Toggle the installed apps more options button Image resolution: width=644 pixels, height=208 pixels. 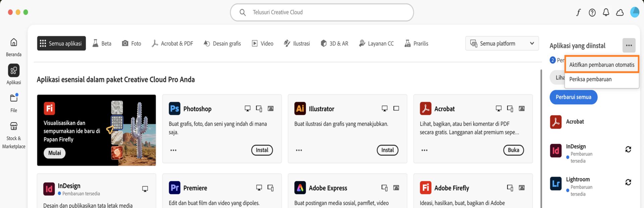[629, 45]
